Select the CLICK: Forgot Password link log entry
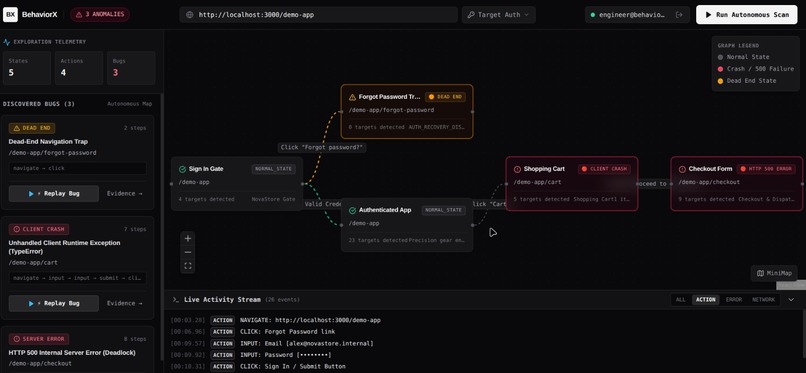The image size is (806, 373). pos(483,332)
